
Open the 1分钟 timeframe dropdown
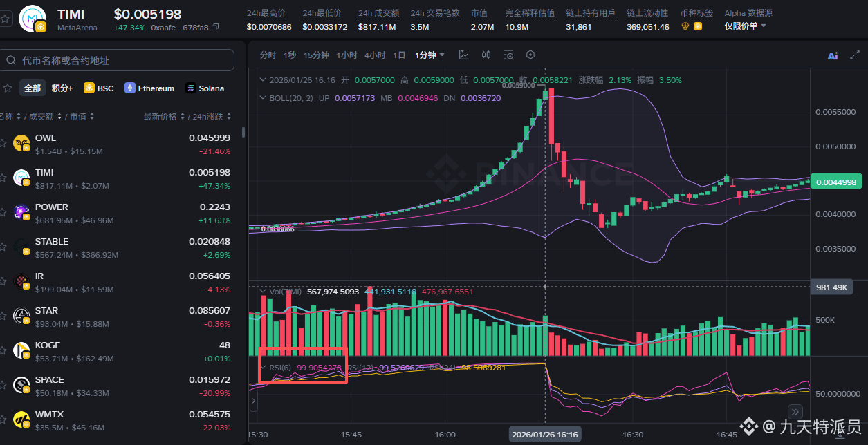pyautogui.click(x=430, y=55)
